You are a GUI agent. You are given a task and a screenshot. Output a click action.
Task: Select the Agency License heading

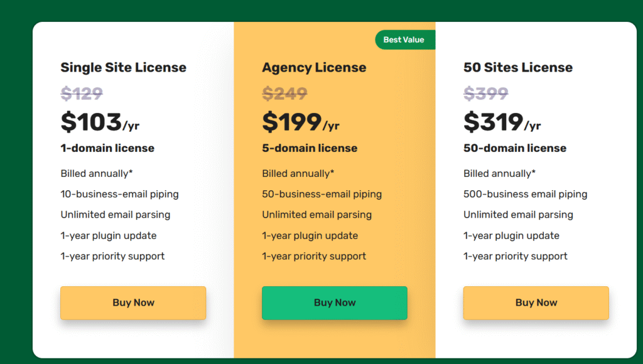(314, 68)
